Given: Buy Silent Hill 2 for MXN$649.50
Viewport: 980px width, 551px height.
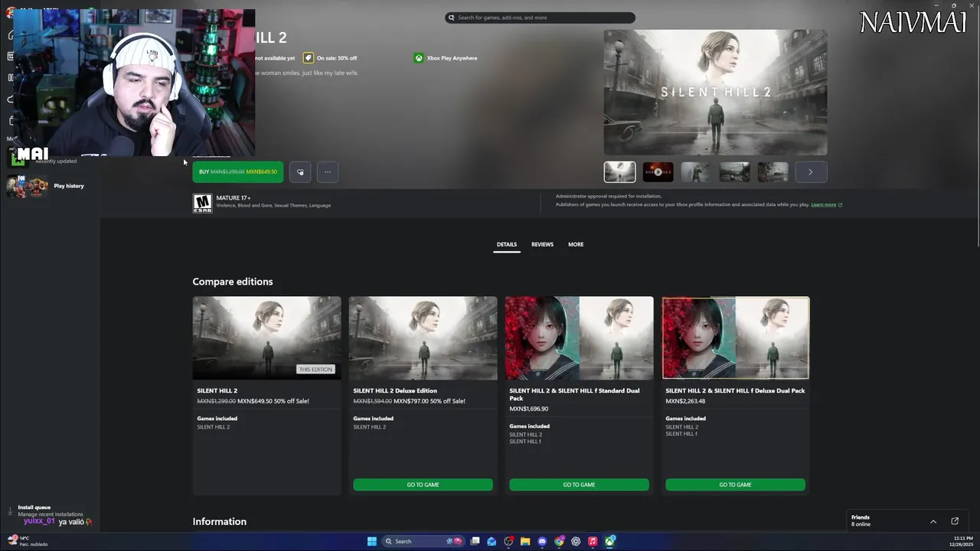Looking at the screenshot, I should coord(238,171).
